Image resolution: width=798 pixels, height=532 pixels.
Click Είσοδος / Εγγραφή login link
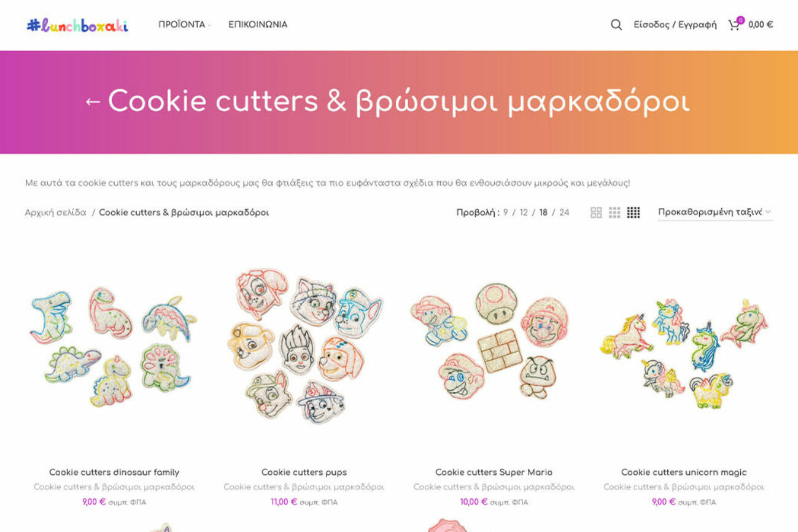675,25
